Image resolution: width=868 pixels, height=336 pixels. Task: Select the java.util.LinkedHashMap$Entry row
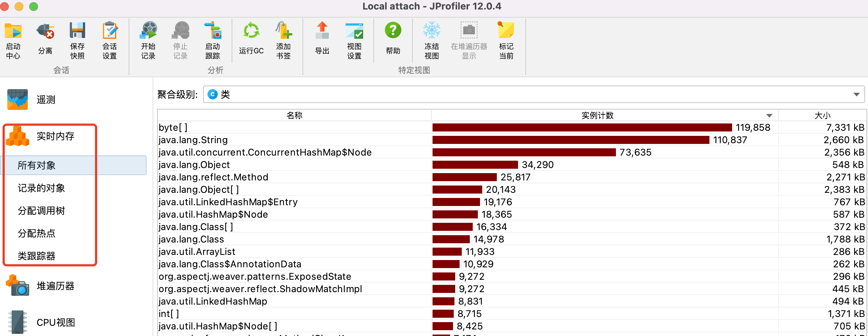(x=512, y=202)
